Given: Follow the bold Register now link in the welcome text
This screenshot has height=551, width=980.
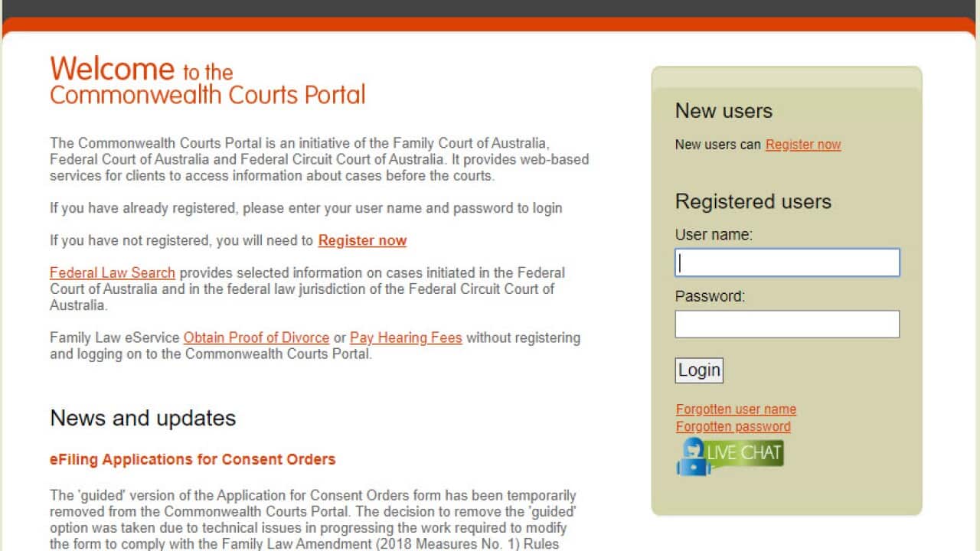Looking at the screenshot, I should tap(362, 240).
